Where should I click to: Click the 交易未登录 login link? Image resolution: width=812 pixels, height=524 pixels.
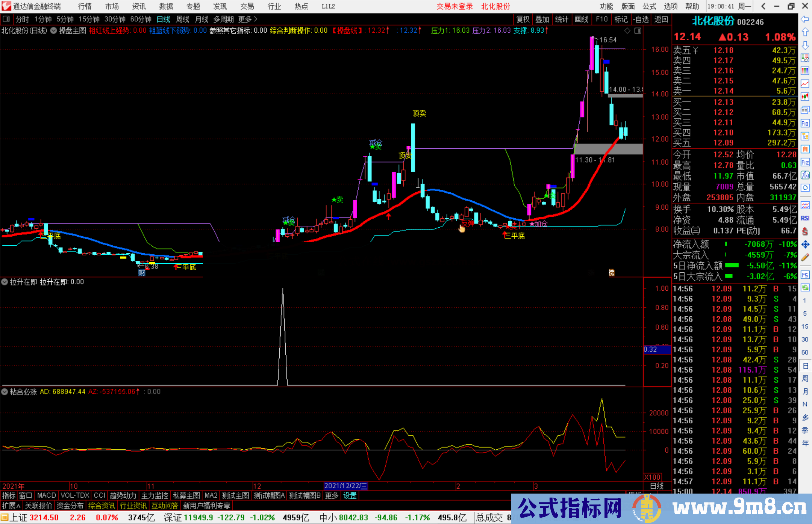coord(454,6)
